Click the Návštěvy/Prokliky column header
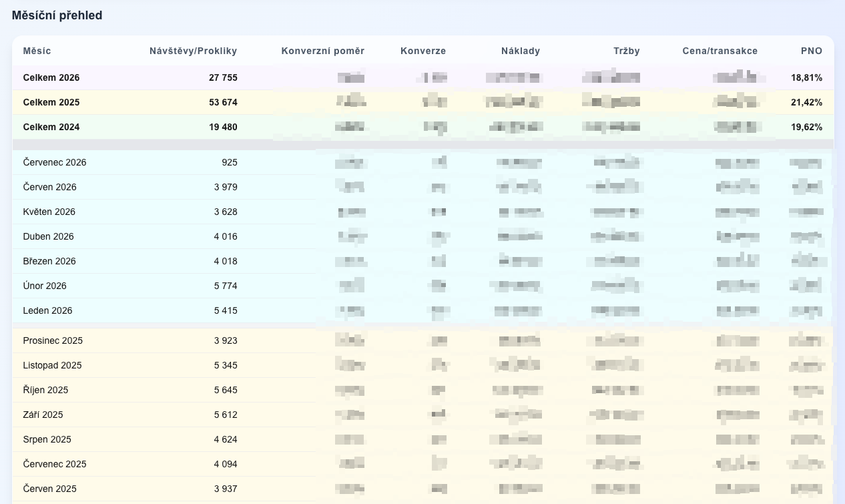The width and height of the screenshot is (845, 504). click(193, 51)
